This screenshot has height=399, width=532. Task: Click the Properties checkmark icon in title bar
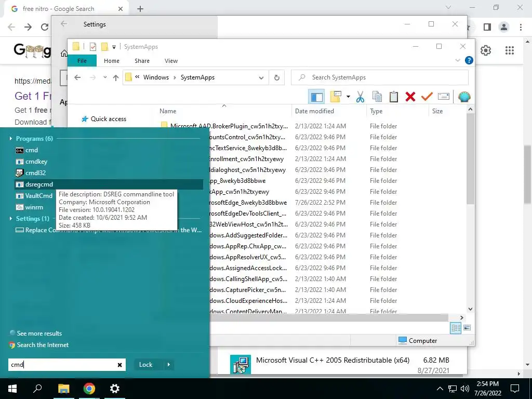click(93, 47)
